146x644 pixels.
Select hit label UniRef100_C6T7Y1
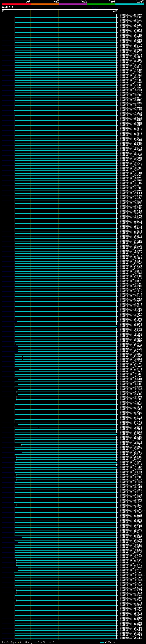tap(131, 37)
